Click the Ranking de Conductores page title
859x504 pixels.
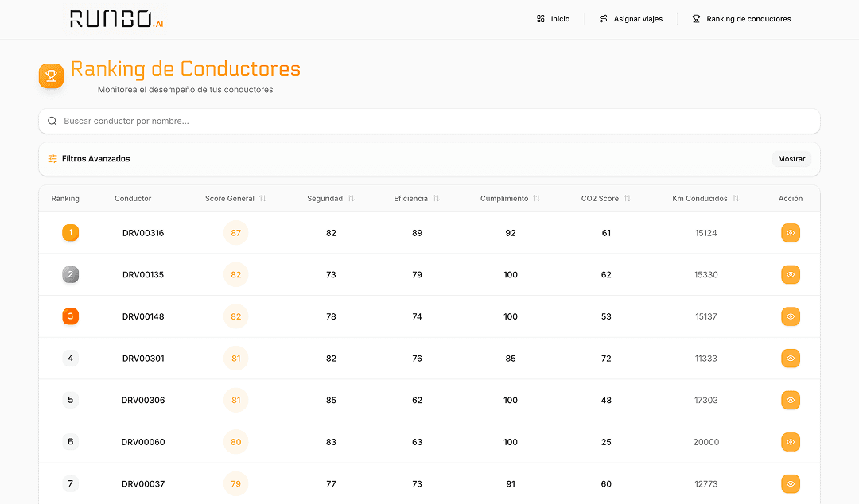click(185, 68)
